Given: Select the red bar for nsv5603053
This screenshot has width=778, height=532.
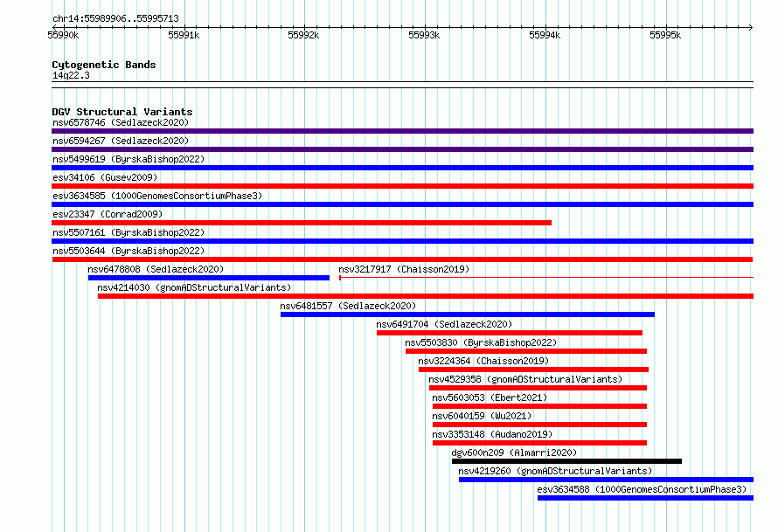Looking at the screenshot, I should click(540, 406).
